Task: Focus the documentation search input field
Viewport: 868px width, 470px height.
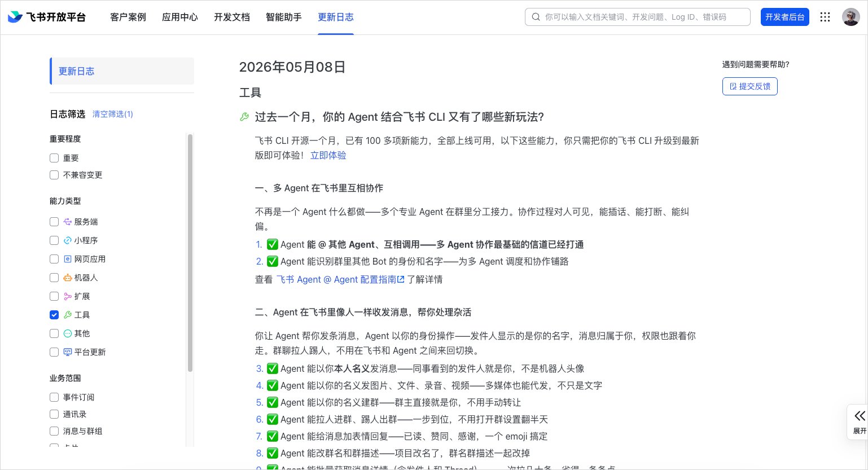Action: [x=638, y=17]
